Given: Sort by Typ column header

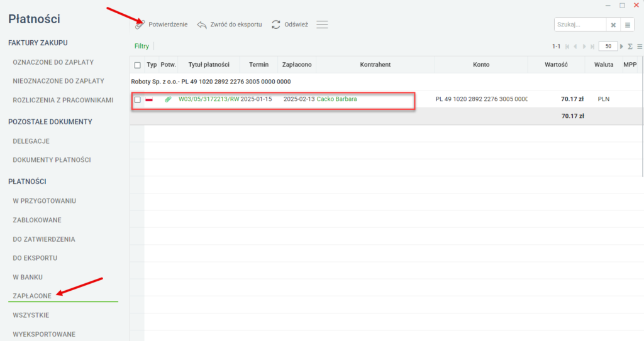Looking at the screenshot, I should coord(152,65).
